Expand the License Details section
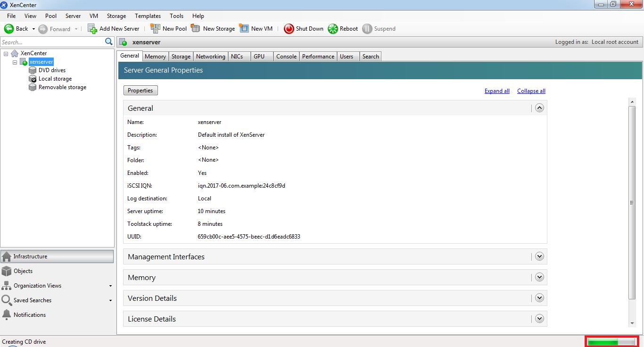Image resolution: width=644 pixels, height=347 pixels. coord(540,319)
